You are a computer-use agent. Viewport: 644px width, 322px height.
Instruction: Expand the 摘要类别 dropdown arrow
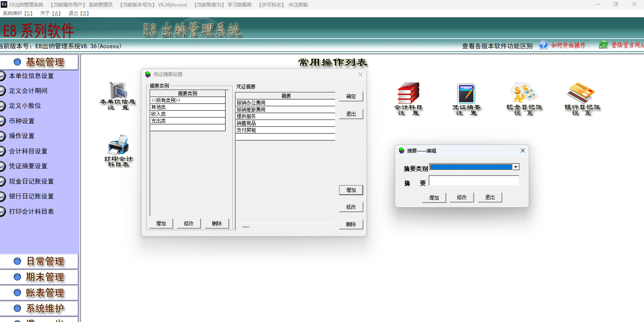click(x=516, y=167)
